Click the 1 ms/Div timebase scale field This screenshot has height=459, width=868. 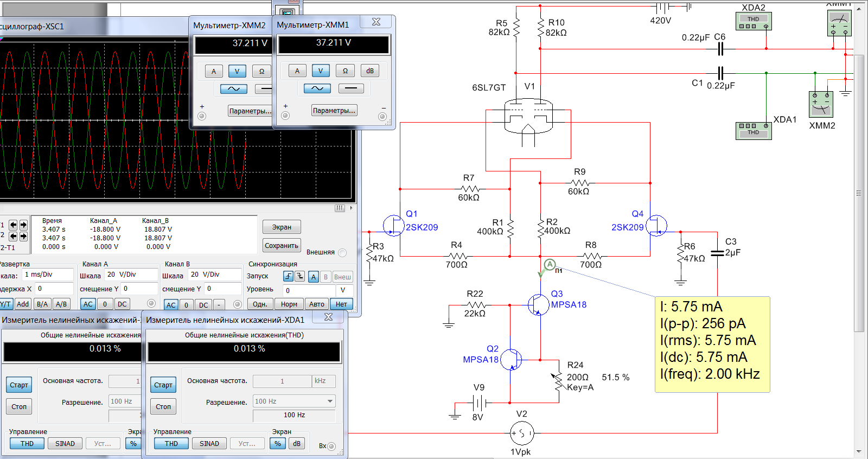pyautogui.click(x=47, y=275)
